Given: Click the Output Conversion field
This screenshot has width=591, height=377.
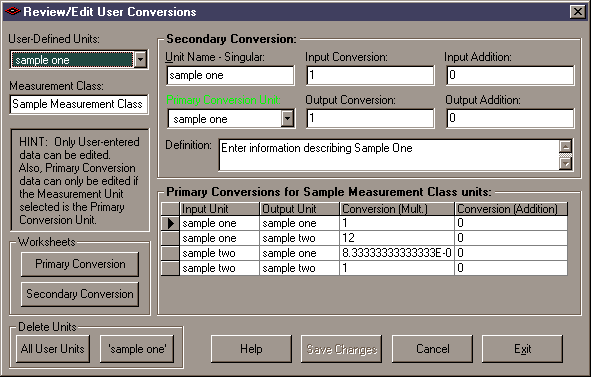Looking at the screenshot, I should click(x=370, y=118).
